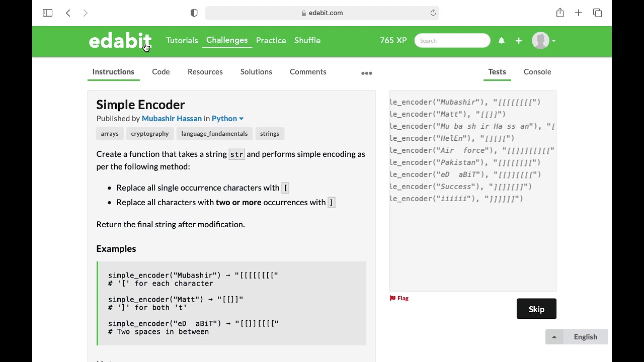Open the more options ellipsis menu
The height and width of the screenshot is (362, 644).
click(x=367, y=73)
